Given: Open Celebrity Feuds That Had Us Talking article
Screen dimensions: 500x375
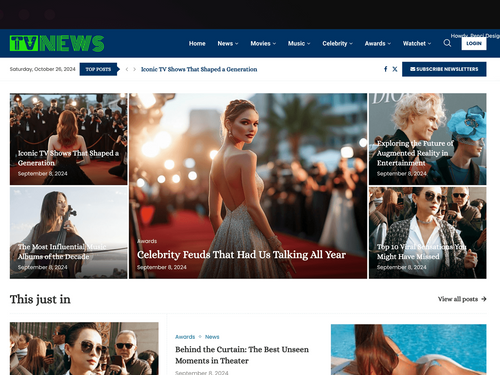Looking at the screenshot, I should click(x=241, y=255).
